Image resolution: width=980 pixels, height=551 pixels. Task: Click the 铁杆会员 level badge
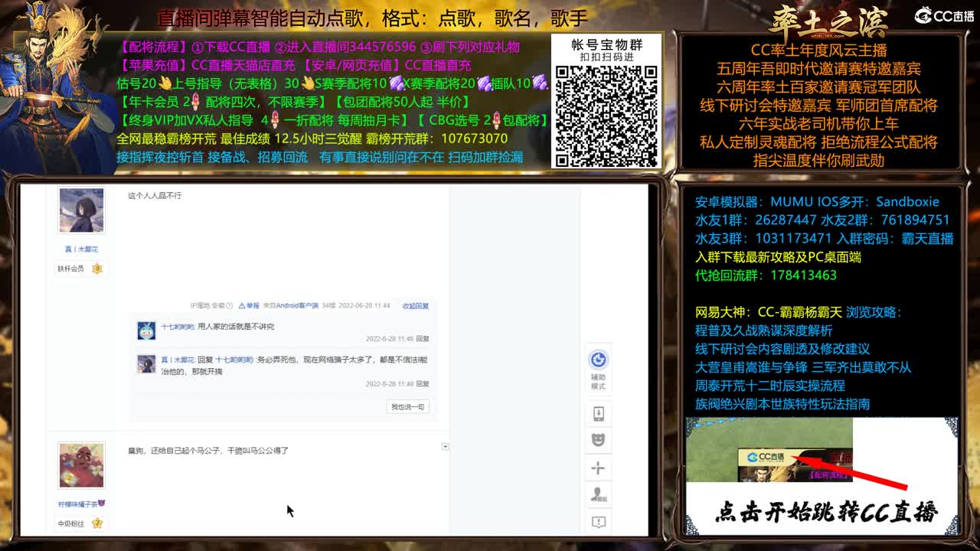coord(80,269)
